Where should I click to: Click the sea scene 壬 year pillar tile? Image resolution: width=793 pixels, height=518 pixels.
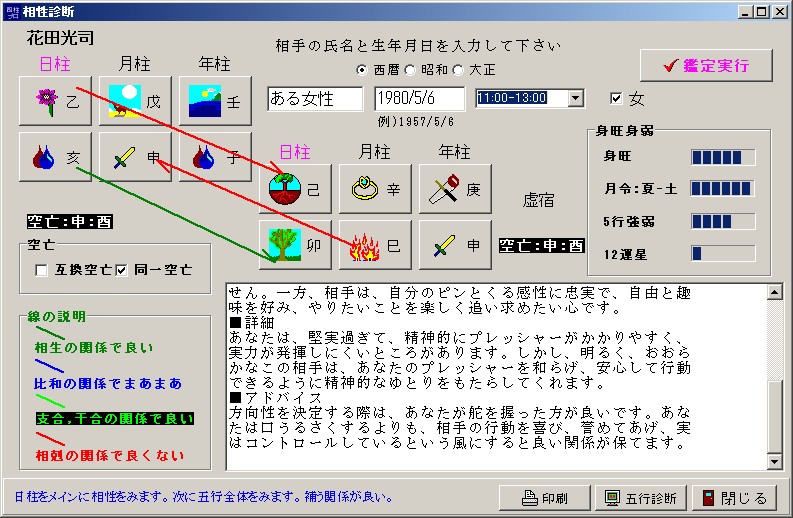click(215, 101)
